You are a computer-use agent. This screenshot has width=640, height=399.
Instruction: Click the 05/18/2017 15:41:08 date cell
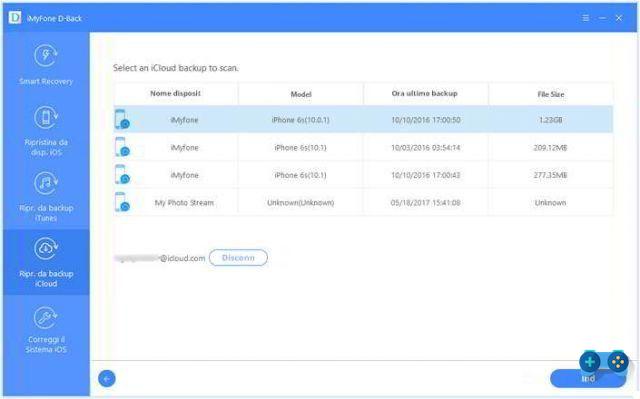click(426, 203)
